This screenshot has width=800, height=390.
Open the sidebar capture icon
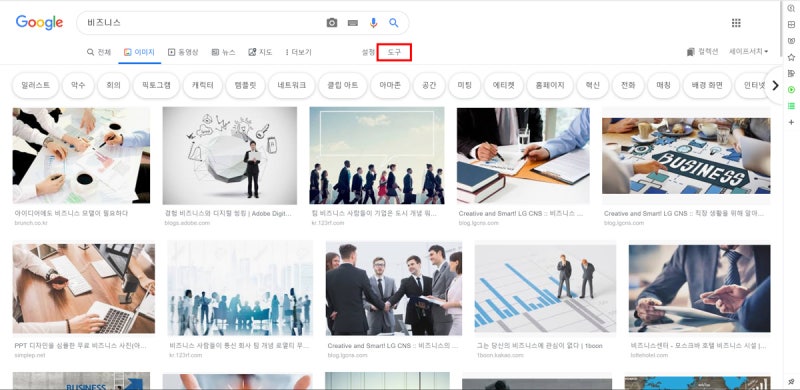click(x=791, y=41)
